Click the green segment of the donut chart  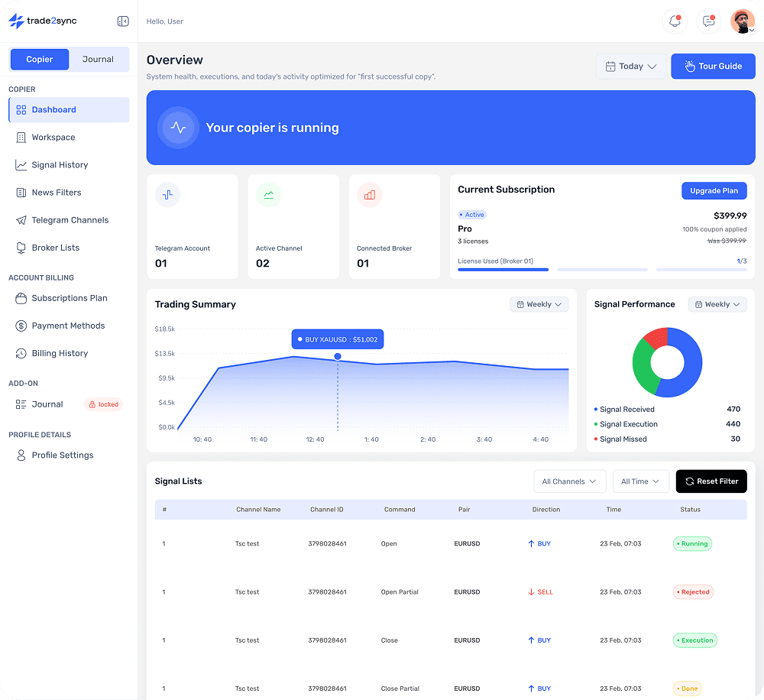coord(643,368)
